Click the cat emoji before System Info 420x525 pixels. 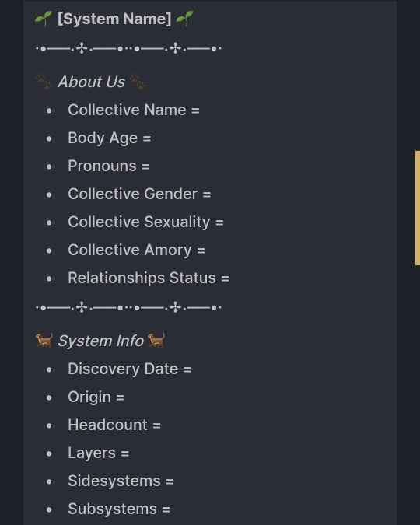pos(44,341)
